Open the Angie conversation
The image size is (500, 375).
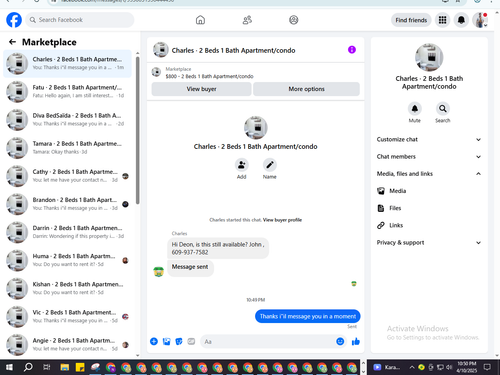(67, 344)
